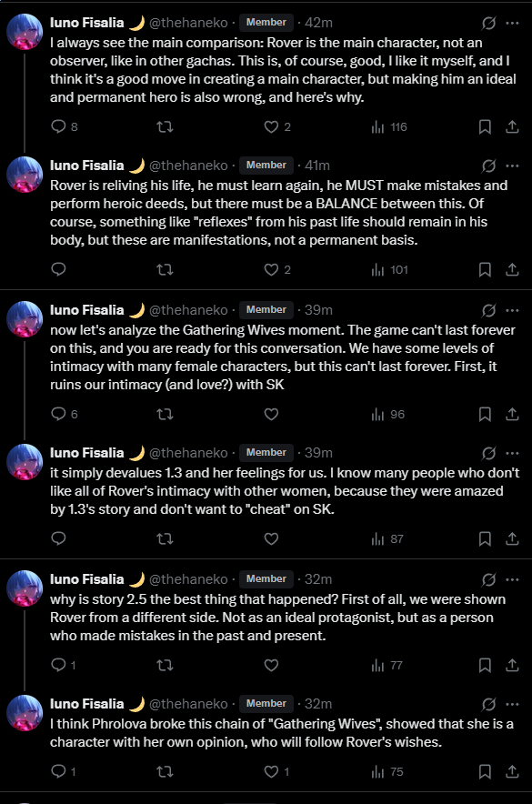
Task: Open more options on the 42m tweet
Action: coord(512,23)
